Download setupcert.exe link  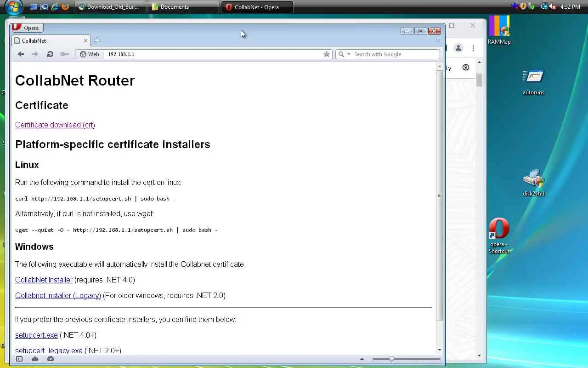[36, 335]
